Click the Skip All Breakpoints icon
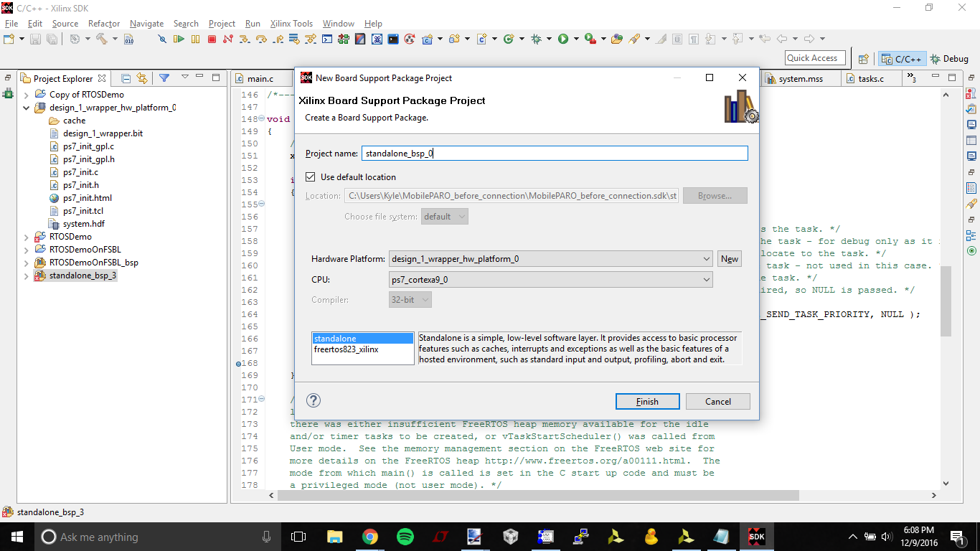 tap(162, 39)
